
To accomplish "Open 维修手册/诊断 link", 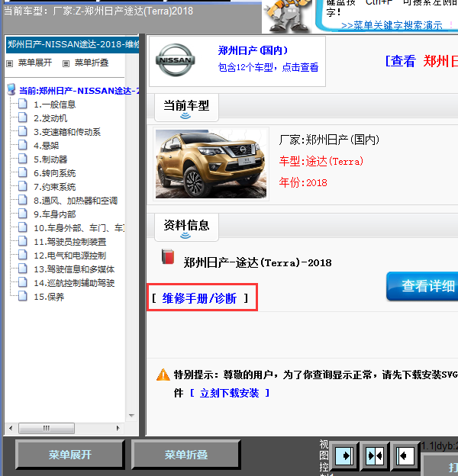I will pos(199,298).
